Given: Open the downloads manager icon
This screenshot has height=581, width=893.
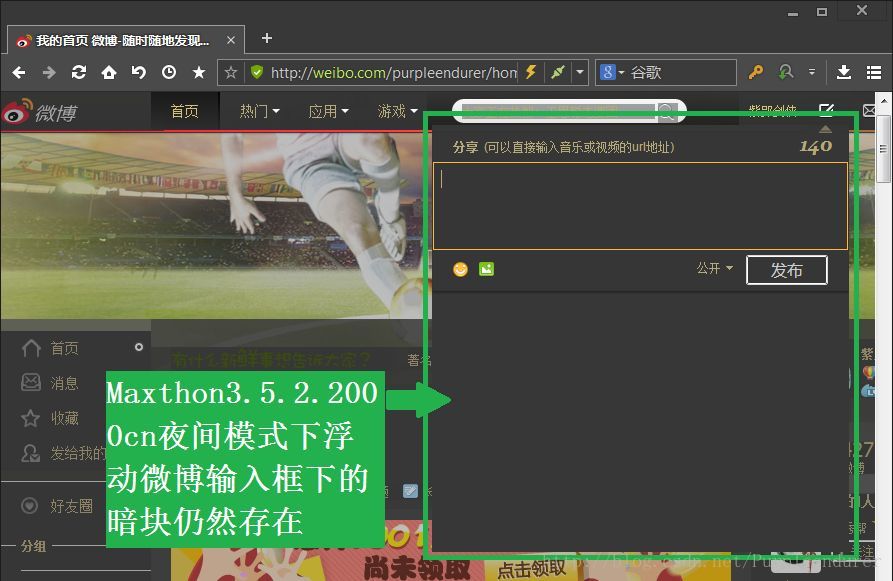Looking at the screenshot, I should (x=843, y=72).
